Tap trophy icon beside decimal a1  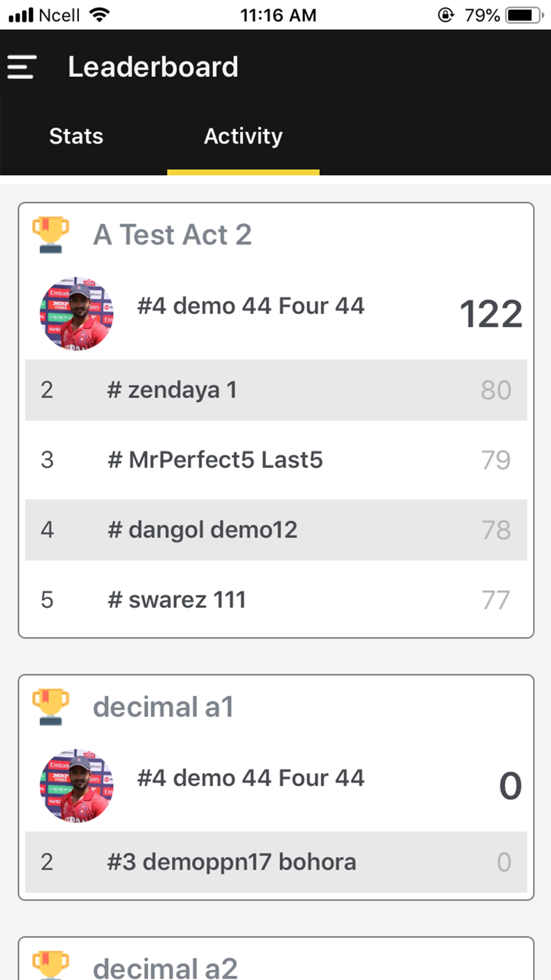coord(51,707)
